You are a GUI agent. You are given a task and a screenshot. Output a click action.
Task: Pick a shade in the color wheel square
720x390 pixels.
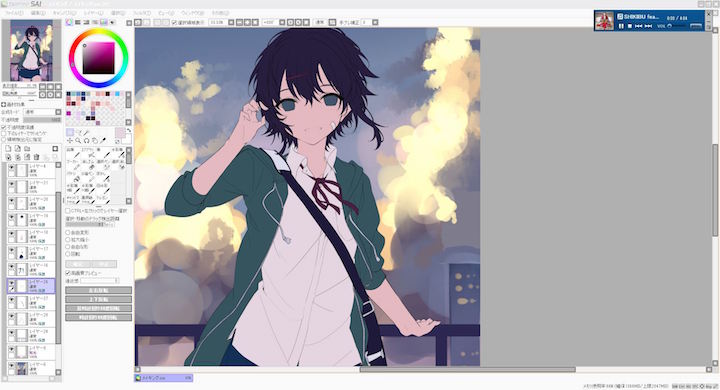[x=98, y=58]
